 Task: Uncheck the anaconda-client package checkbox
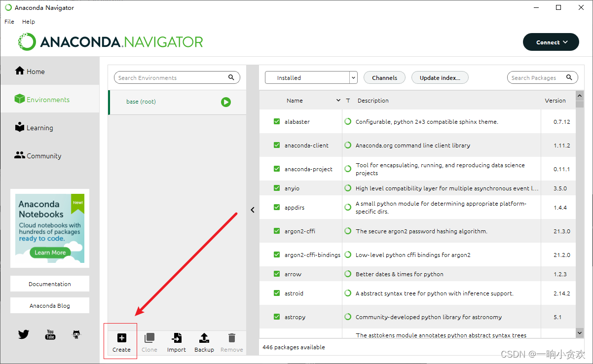[277, 145]
